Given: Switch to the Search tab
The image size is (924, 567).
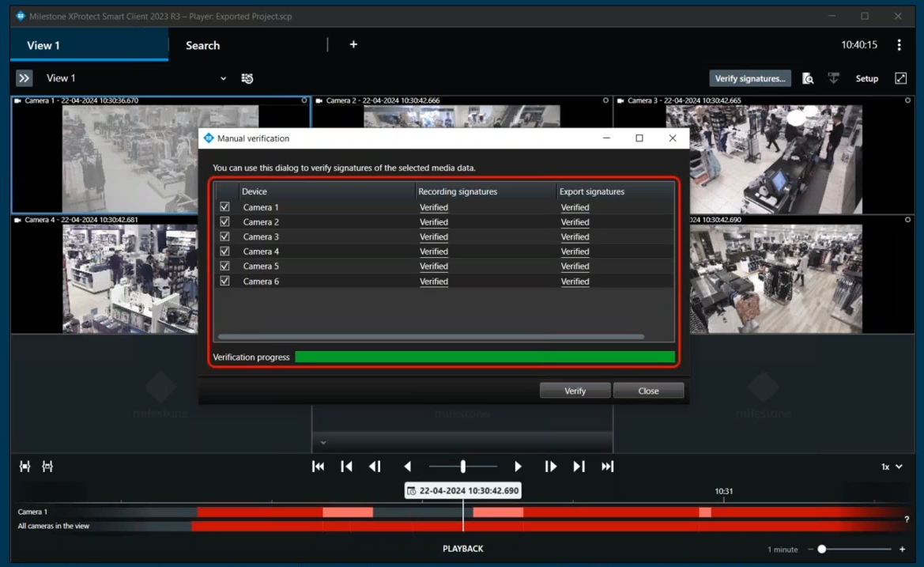Looking at the screenshot, I should [202, 45].
